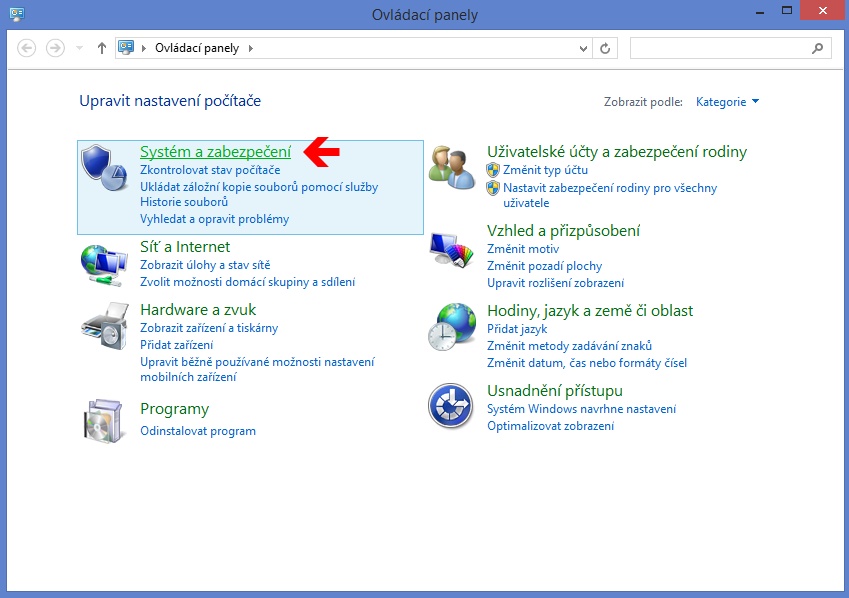Expand the Ovládací panely breadcrumb chevron
Screen dimensions: 849x598
[250, 48]
